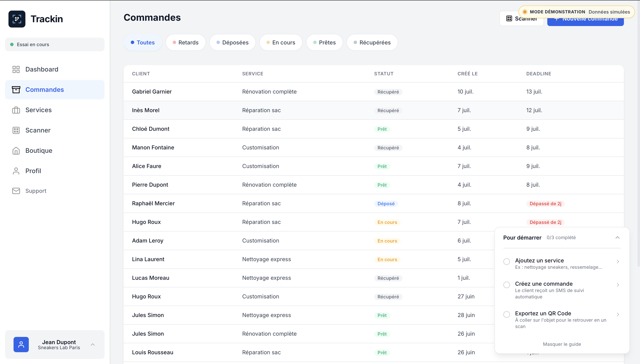Open the Raphaël Mercier order row
This screenshot has height=364, width=640.
374,204
